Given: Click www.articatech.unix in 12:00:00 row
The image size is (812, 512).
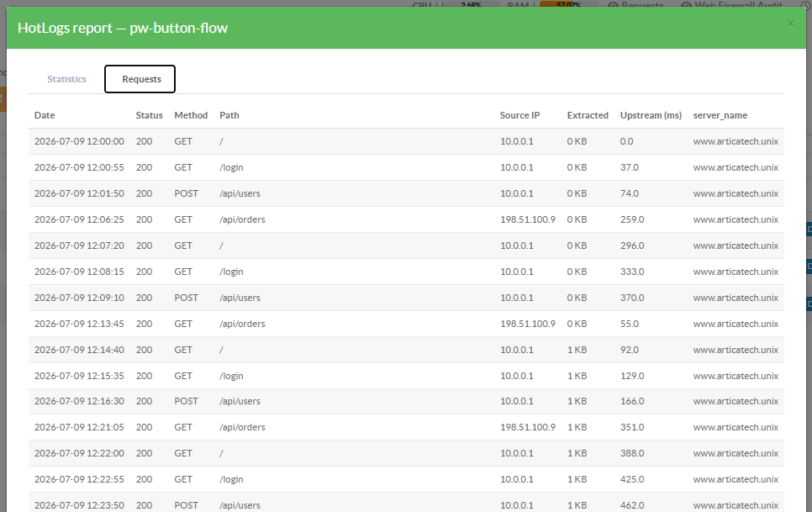Looking at the screenshot, I should tap(736, 141).
